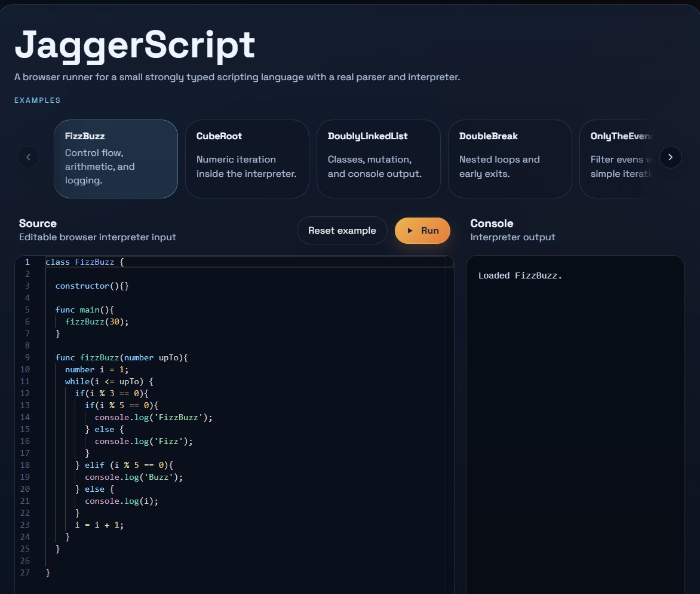The width and height of the screenshot is (700, 594).
Task: Click the EXAMPLES section label
Action: 37,100
